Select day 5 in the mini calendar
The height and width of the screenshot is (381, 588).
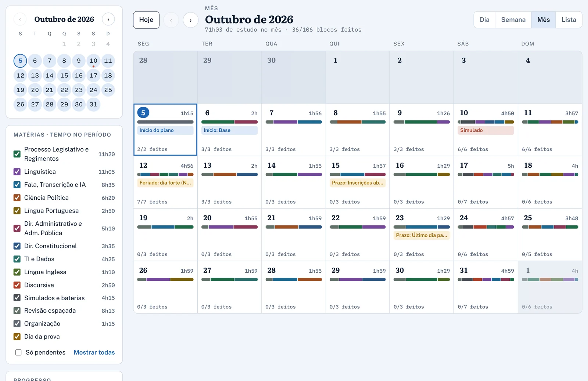pyautogui.click(x=20, y=61)
